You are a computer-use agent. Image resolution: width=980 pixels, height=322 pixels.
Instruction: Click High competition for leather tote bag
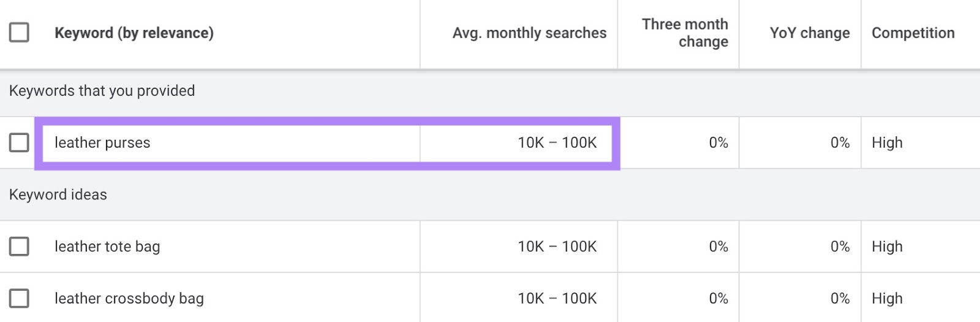click(887, 247)
